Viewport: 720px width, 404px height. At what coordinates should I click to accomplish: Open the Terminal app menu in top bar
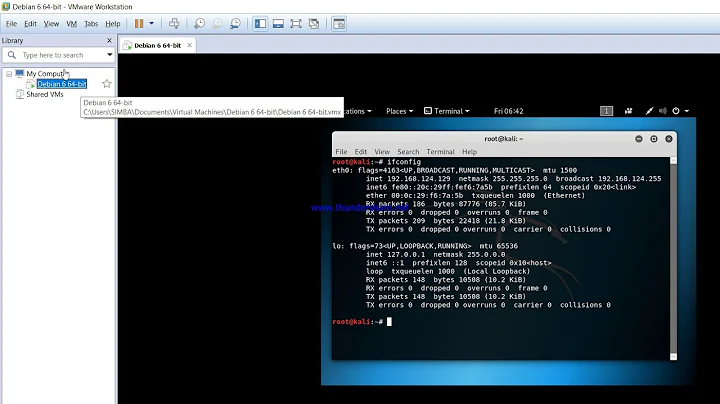click(447, 111)
